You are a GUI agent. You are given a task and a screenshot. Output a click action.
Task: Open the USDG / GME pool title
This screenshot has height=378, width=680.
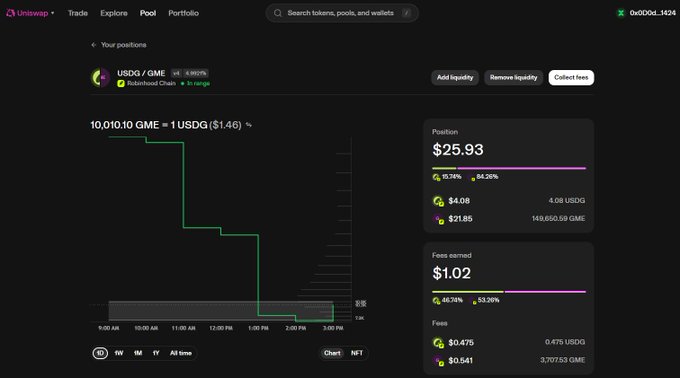click(x=141, y=73)
